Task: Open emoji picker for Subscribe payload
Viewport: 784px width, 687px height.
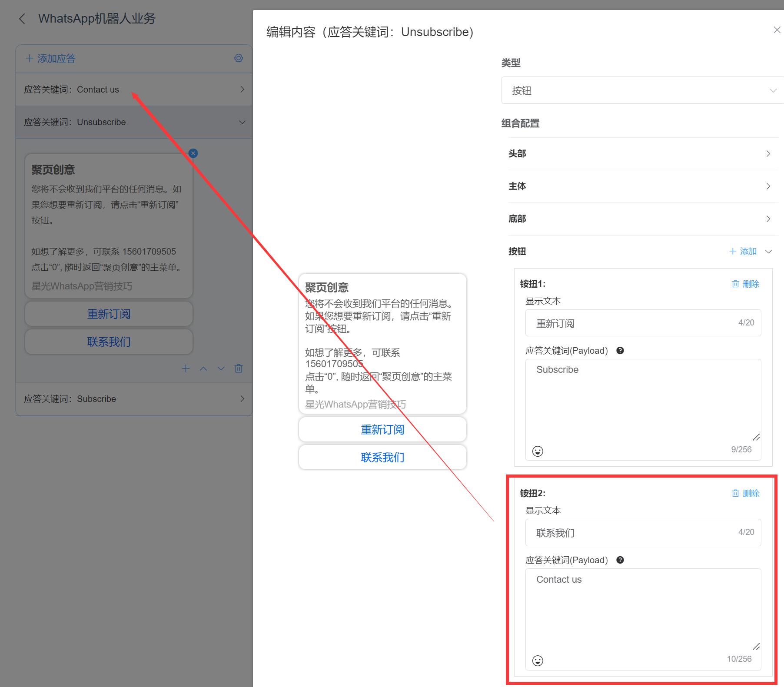Action: click(538, 451)
